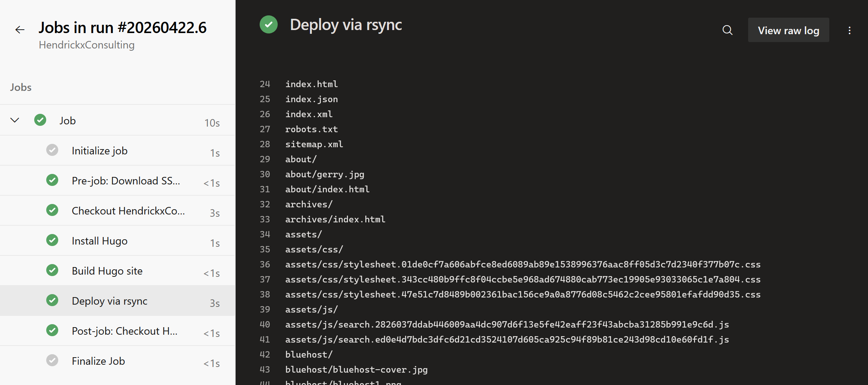Select the Checkout HendrickxCo... step
Image resolution: width=868 pixels, height=385 pixels.
coord(128,211)
